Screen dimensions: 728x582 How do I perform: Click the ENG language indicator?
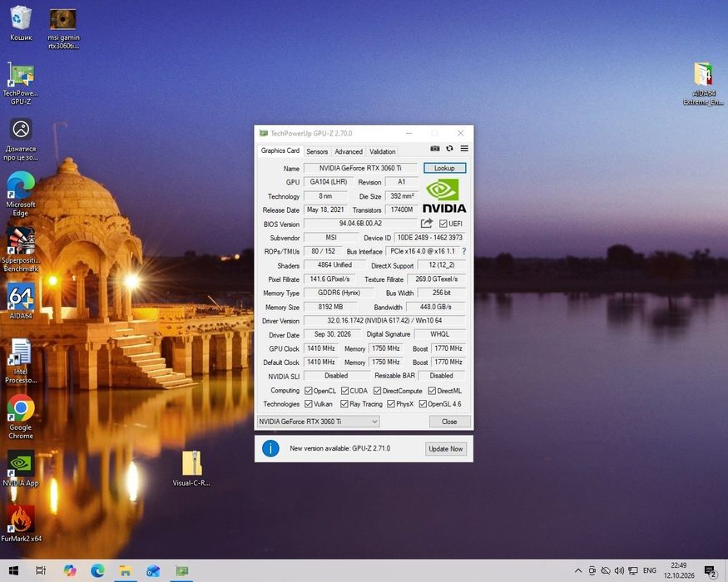(x=650, y=570)
